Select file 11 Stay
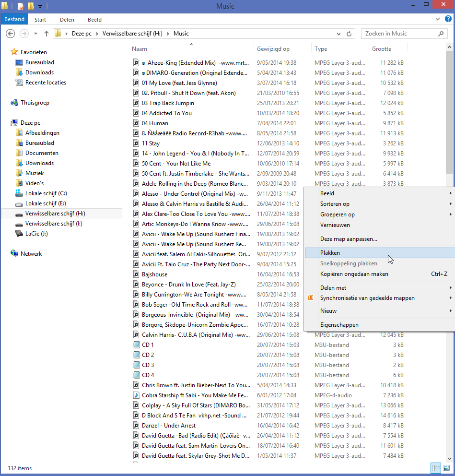The height and width of the screenshot is (476, 455). click(151, 143)
